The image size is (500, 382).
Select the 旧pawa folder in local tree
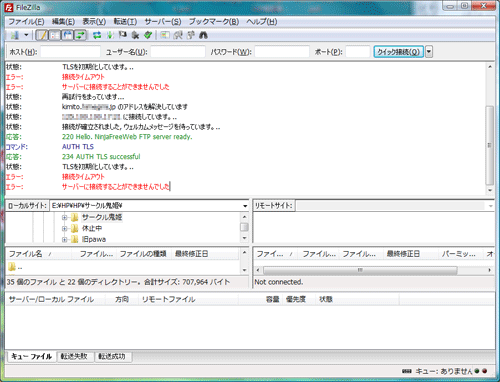click(x=94, y=239)
